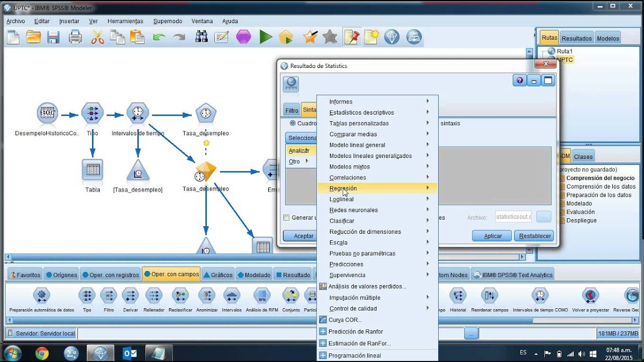Select the Tabla output node on canvas
Viewport: 644px width, 362px height.
tap(93, 170)
